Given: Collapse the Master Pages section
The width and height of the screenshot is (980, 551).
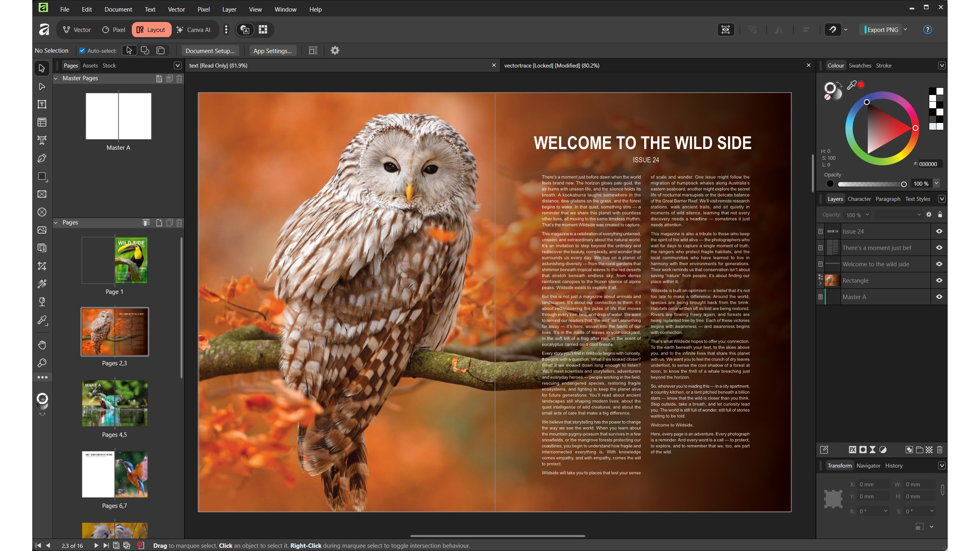Looking at the screenshot, I should pyautogui.click(x=56, y=78).
